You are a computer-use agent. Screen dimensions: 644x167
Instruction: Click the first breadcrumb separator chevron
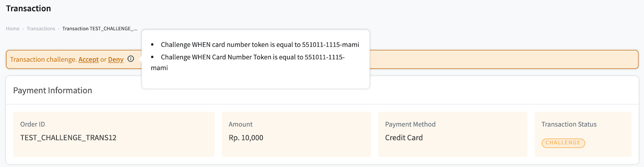[23, 29]
